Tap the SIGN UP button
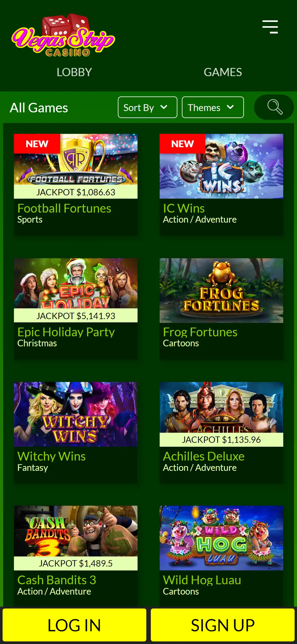The width and height of the screenshot is (297, 644). (x=223, y=625)
